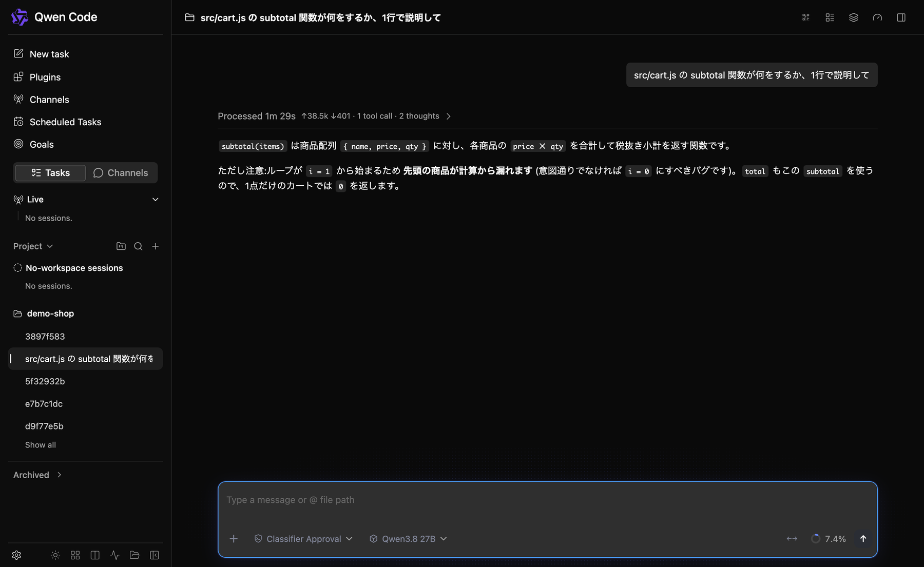
Task: Click the split panel icon in bottom bar
Action: tap(95, 555)
